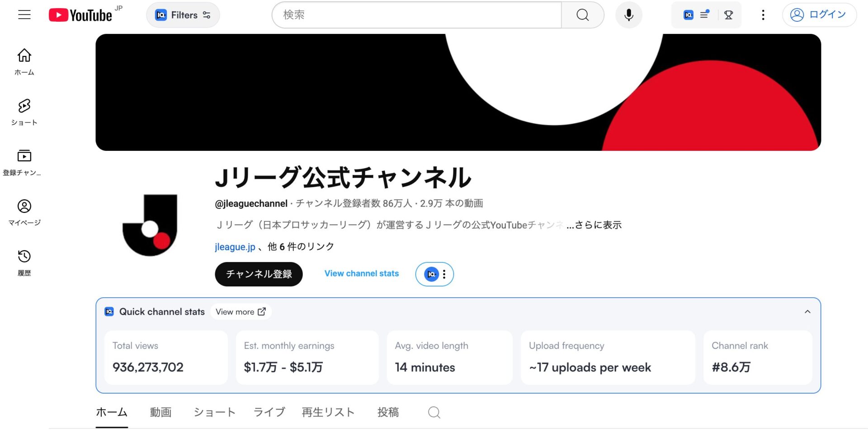Open Subscriptions in the sidebar
This screenshot has width=868, height=440.
pos(22,163)
